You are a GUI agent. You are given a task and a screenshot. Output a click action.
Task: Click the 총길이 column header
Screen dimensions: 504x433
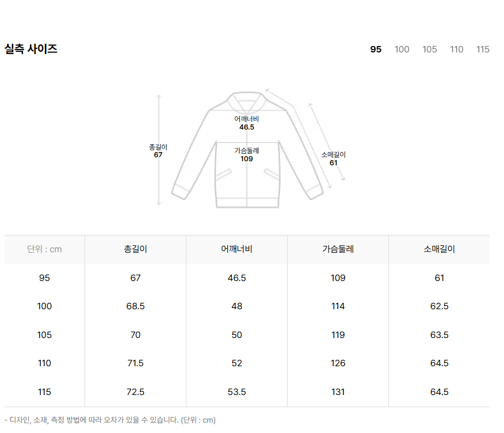coord(135,249)
